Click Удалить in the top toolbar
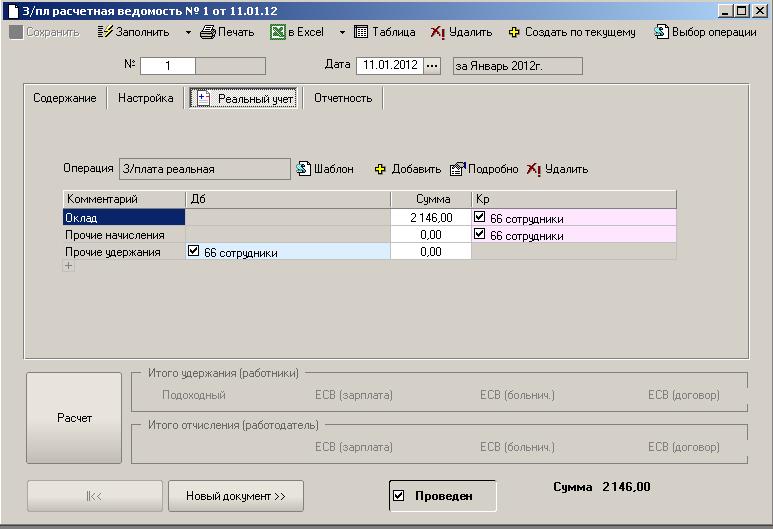Screen dimensions: 773x529 click(x=437, y=32)
